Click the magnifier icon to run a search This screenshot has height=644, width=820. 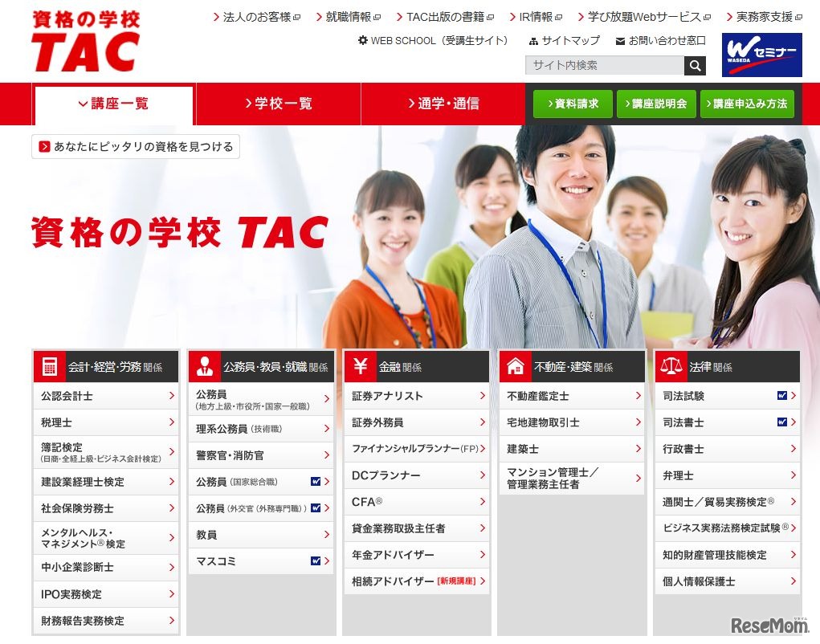[x=694, y=65]
